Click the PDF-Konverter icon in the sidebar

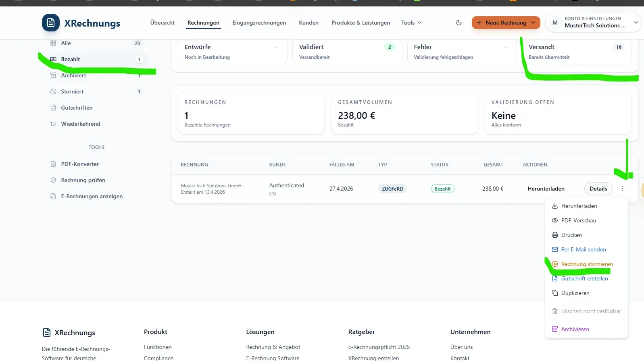click(x=53, y=164)
